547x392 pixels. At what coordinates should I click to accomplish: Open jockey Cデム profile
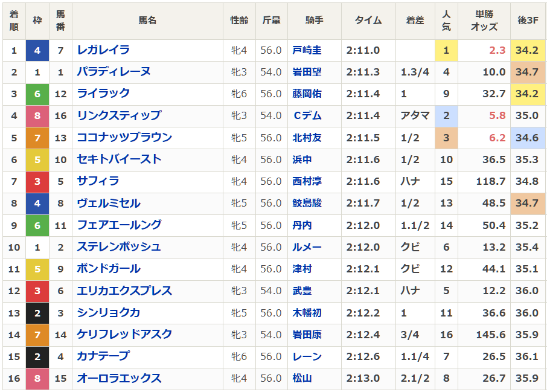(x=307, y=115)
